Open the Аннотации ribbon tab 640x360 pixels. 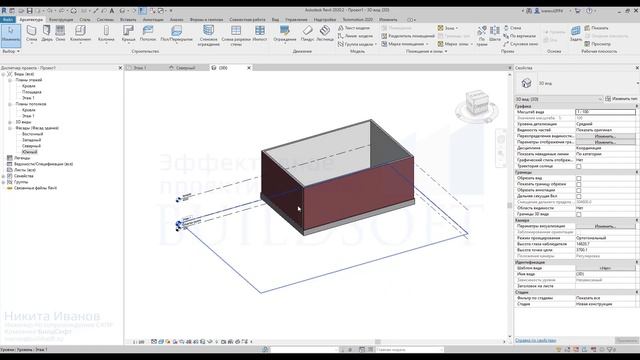[153, 20]
